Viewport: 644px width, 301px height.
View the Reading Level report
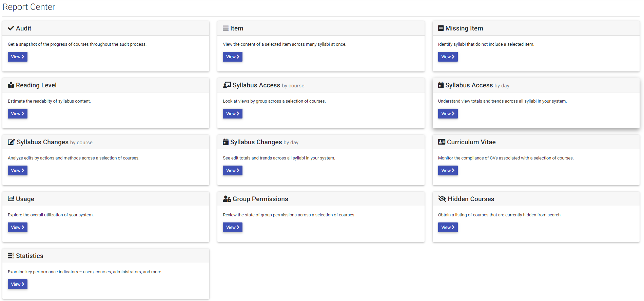click(x=18, y=113)
